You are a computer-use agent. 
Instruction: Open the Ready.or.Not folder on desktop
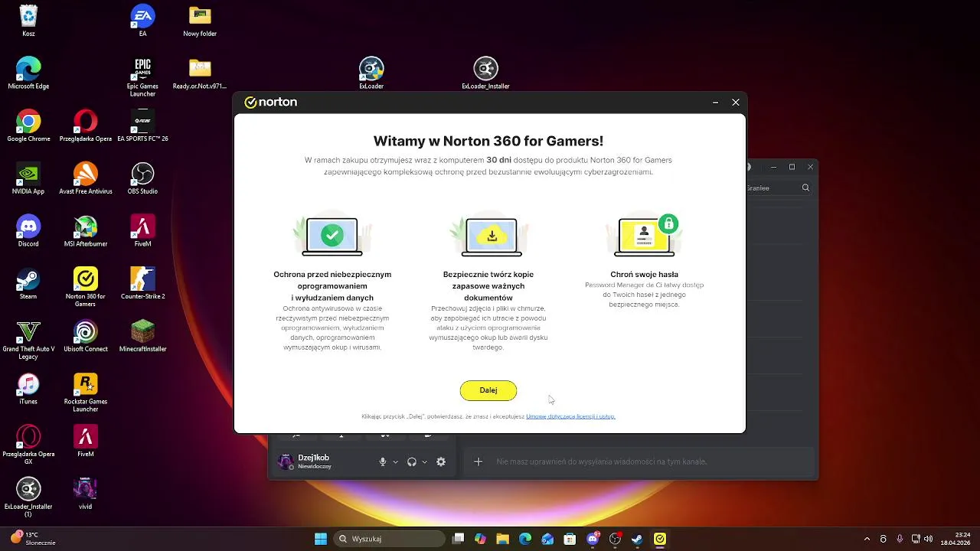[x=200, y=73]
